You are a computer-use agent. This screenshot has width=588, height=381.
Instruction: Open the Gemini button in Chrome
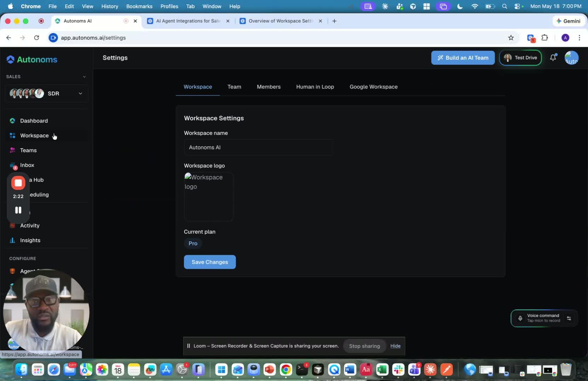click(x=568, y=21)
